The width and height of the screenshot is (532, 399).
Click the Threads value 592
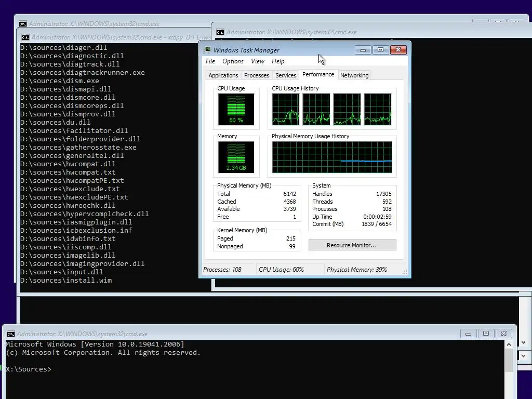(387, 202)
